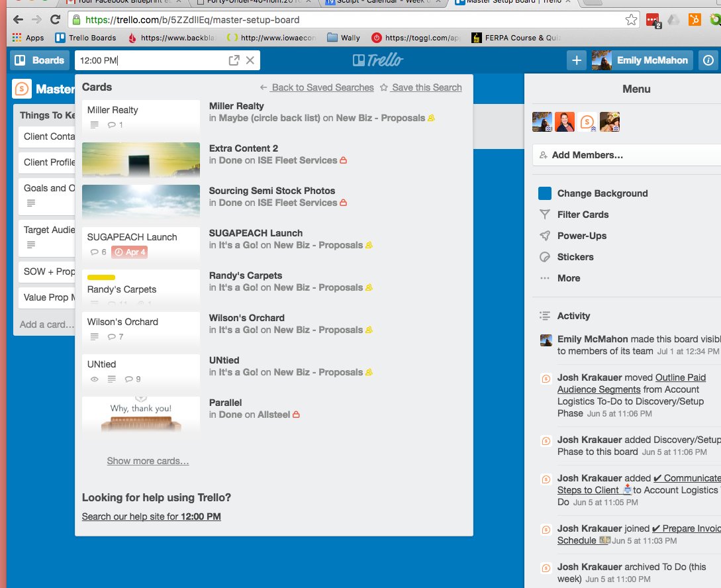Open Wilson's Orchard card tile
The image size is (721, 588).
pos(141,329)
